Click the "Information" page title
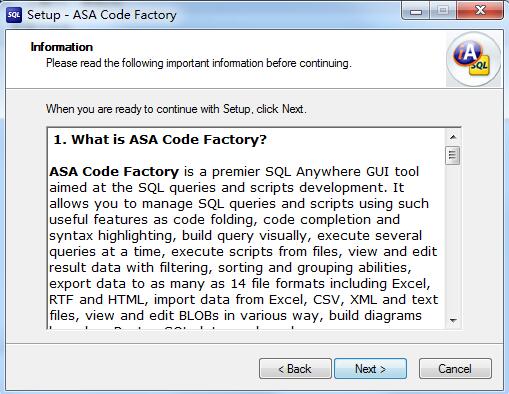Image resolution: width=509 pixels, height=394 pixels. (62, 47)
